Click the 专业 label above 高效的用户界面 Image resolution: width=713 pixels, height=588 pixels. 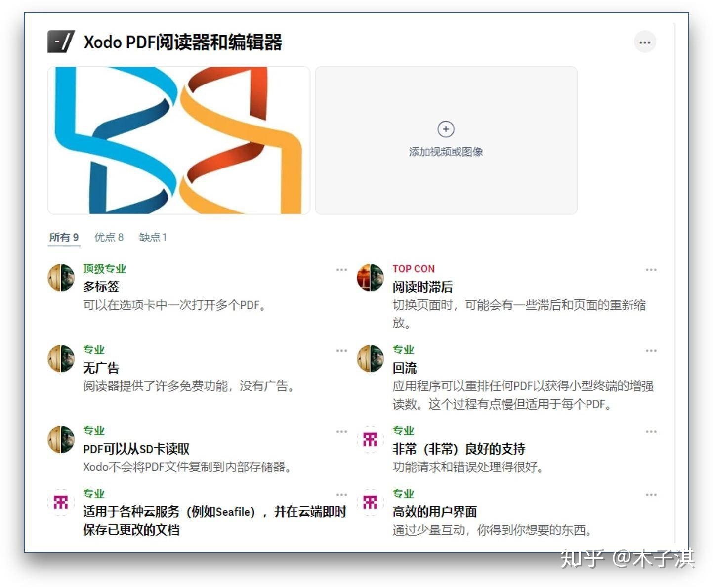click(403, 494)
